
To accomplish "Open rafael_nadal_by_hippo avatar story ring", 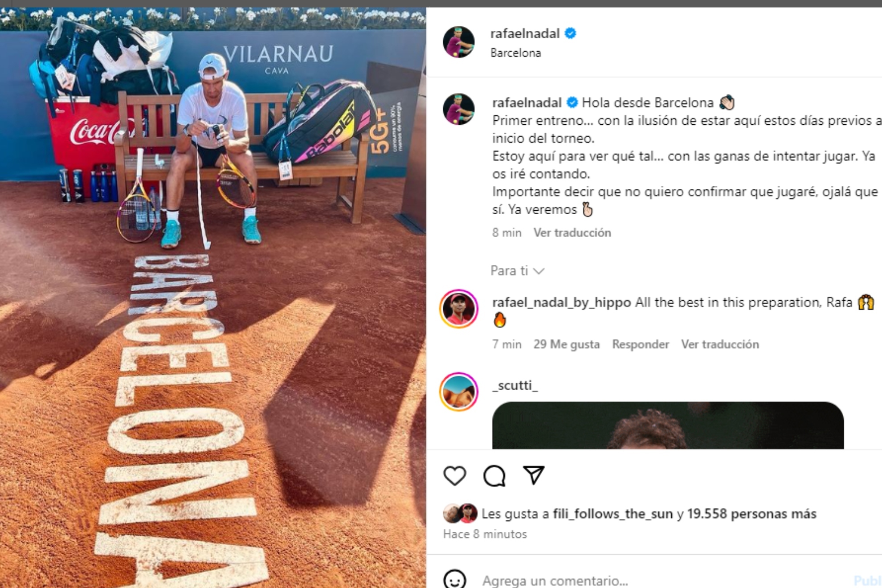I will (458, 309).
